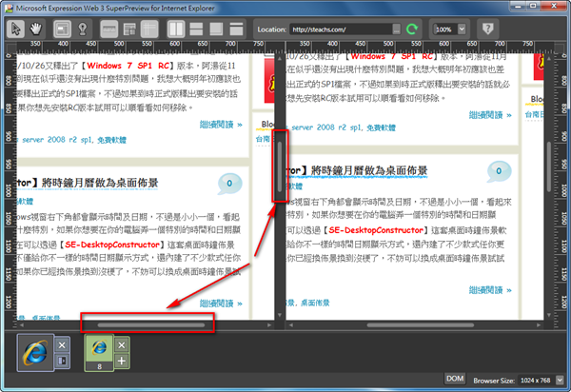This screenshot has height=392, width=571.
Task: Click Windows 7 SP1 RC text in left pane
Action: pyautogui.click(x=128, y=66)
